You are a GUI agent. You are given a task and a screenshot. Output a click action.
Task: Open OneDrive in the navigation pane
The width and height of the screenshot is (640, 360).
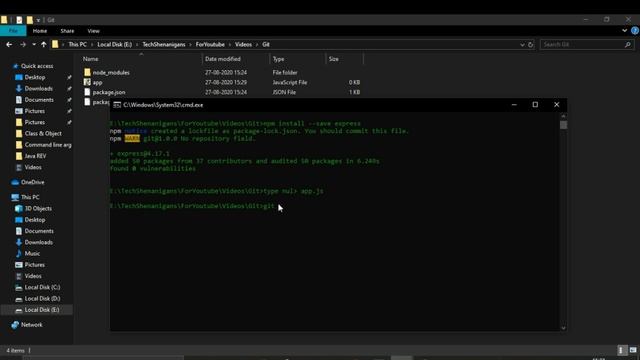point(32,182)
